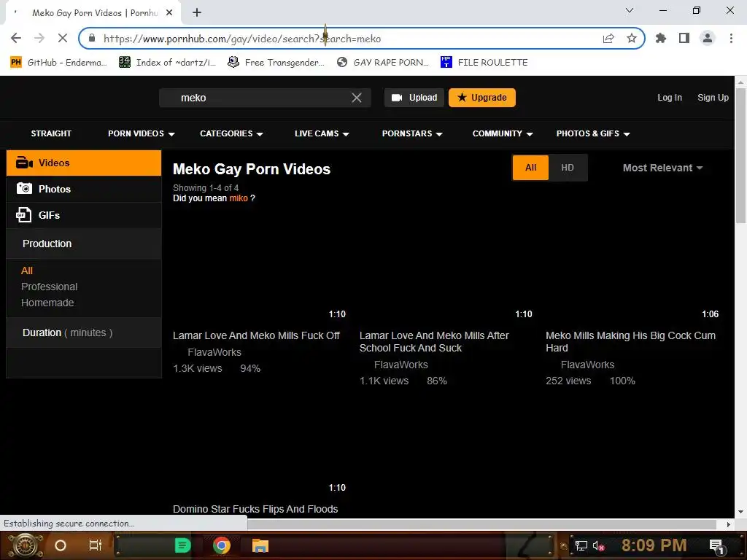This screenshot has height=560, width=747.
Task: Go back using the browser back arrow
Action: pyautogui.click(x=16, y=38)
